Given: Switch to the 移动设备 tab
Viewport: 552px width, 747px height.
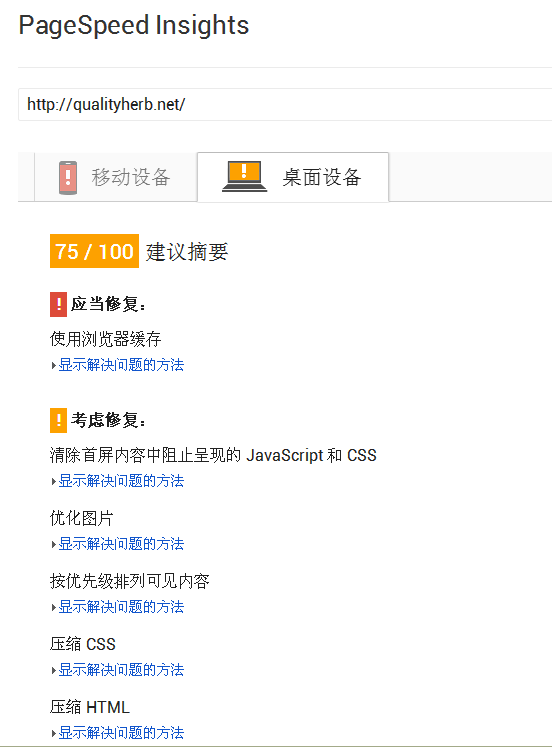Looking at the screenshot, I should 116,177.
